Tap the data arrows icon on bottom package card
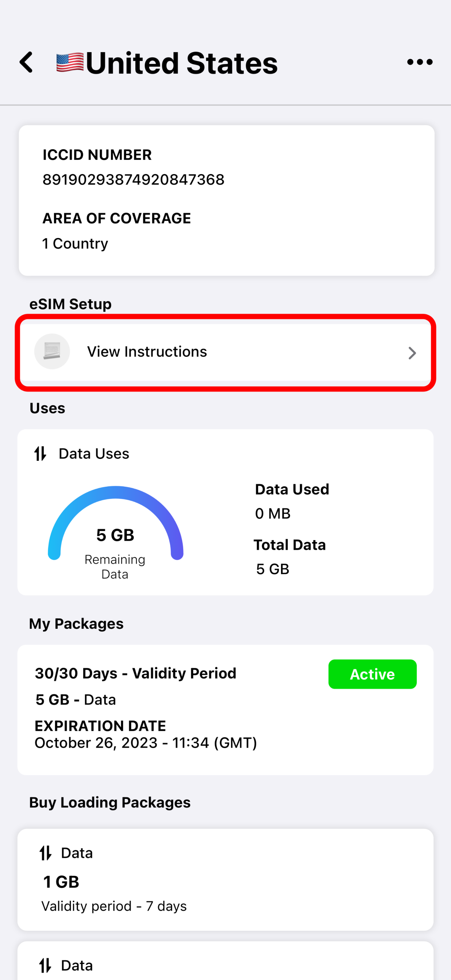The width and height of the screenshot is (451, 980). click(46, 965)
